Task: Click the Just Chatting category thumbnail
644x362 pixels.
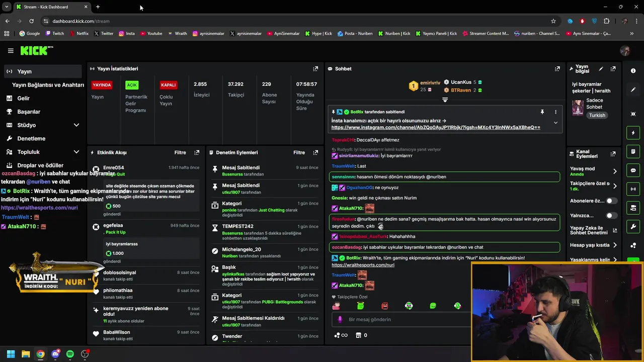Action: [x=578, y=107]
